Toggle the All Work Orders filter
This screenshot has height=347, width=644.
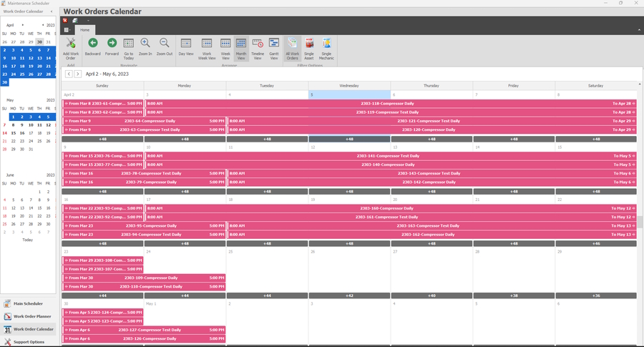pyautogui.click(x=293, y=49)
